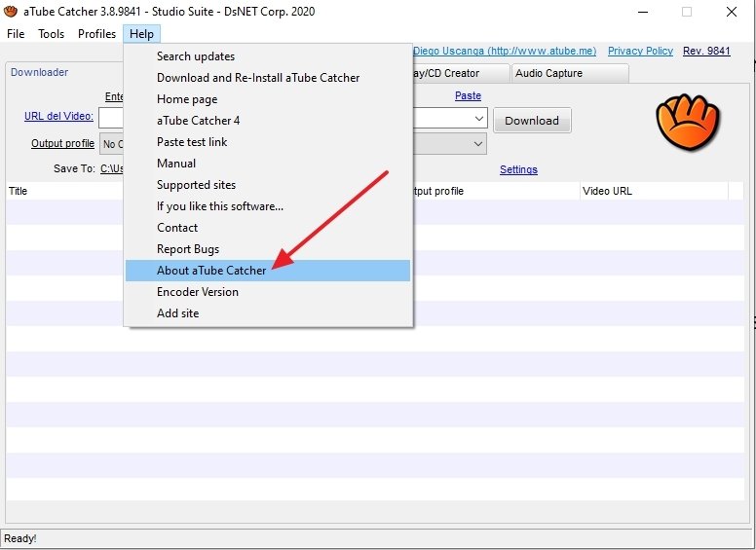Click the Rev. 9841 link

706,51
